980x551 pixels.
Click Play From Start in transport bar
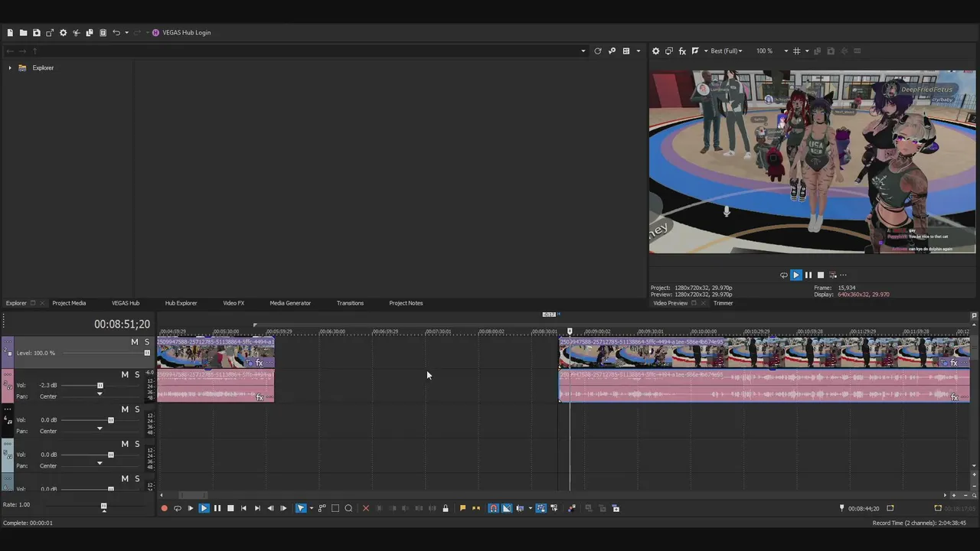(x=191, y=508)
